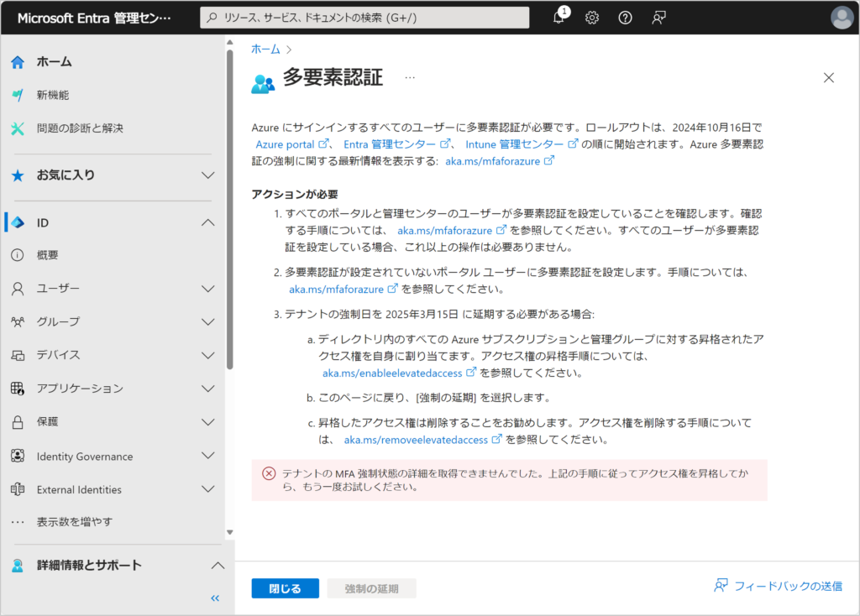Click Microsoft Entra 管理センター title
Viewport: 860px width, 616px height.
coord(94,18)
